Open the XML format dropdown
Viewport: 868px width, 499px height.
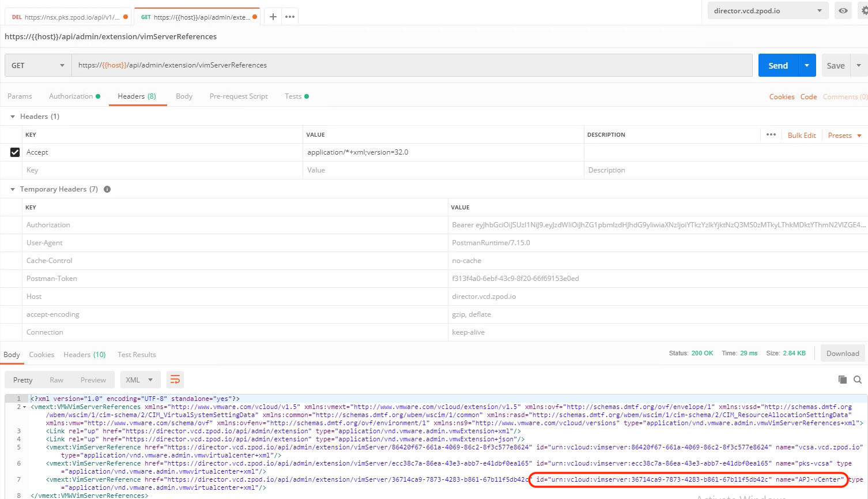click(x=139, y=380)
